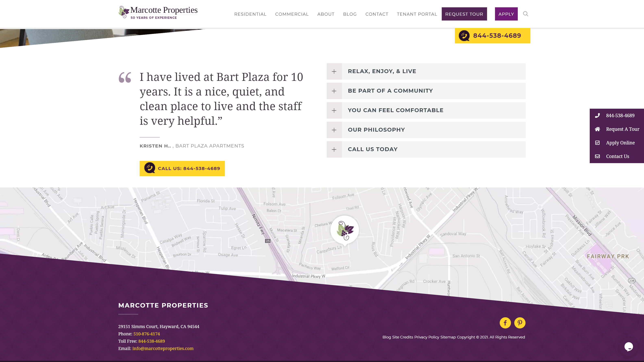This screenshot has width=644, height=362.
Task: Click the Request Tour button
Action: click(464, 14)
